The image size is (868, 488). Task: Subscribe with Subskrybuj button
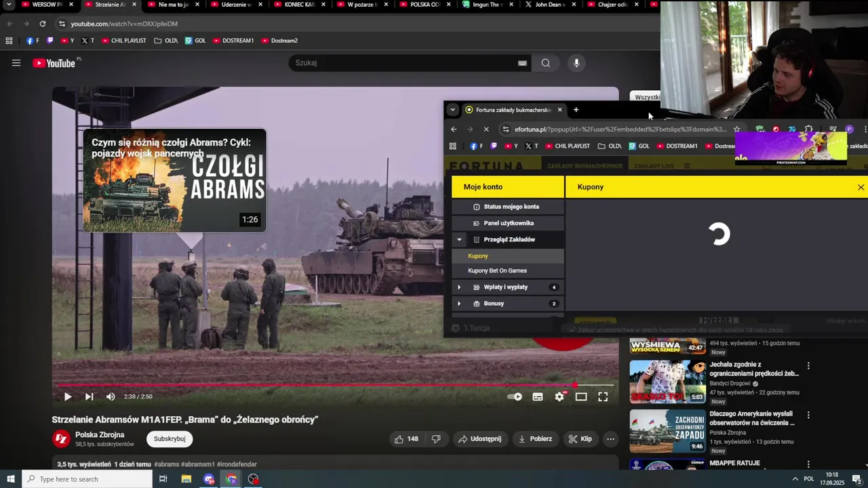(170, 439)
